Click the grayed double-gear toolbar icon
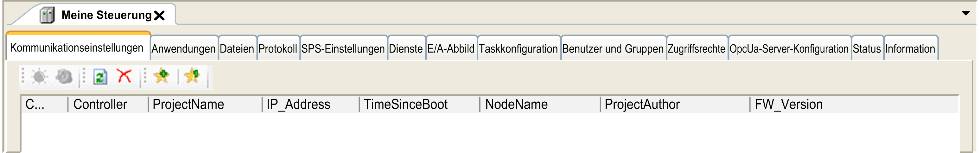 [64, 77]
